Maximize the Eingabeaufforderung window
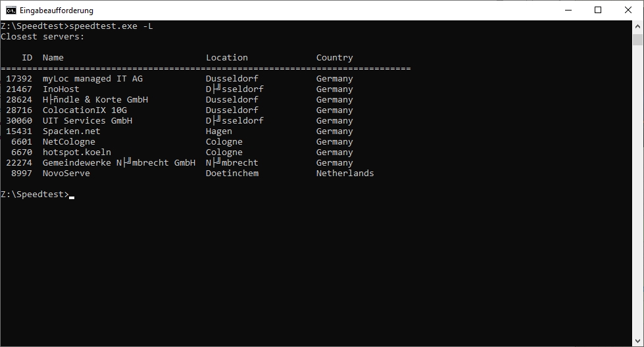This screenshot has height=347, width=644. [598, 11]
